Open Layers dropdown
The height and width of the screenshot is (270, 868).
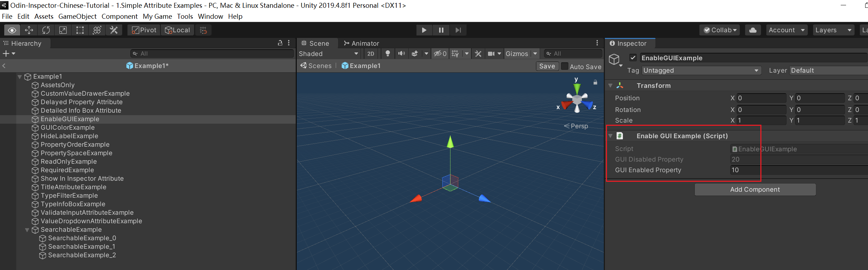[833, 30]
